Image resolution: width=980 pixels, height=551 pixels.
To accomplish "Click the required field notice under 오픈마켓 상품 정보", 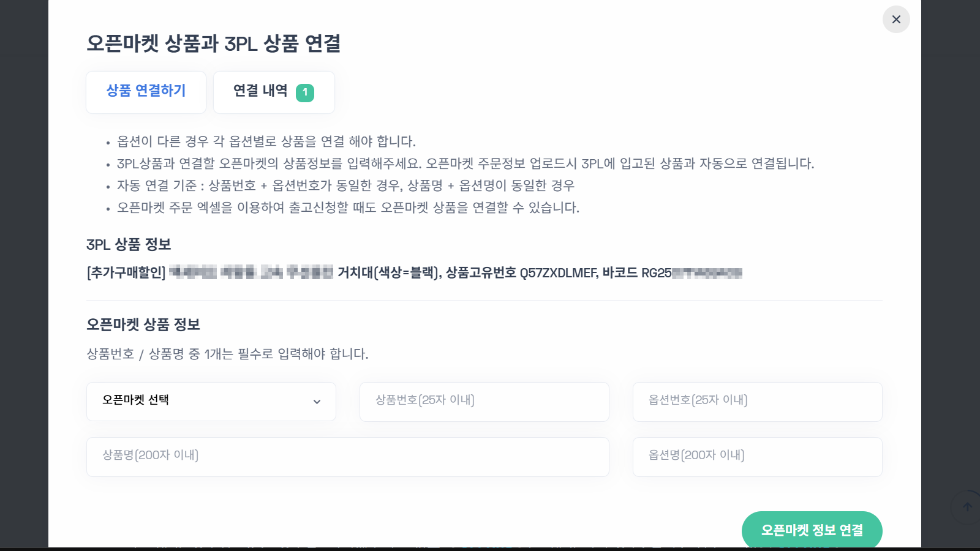I will [x=227, y=353].
